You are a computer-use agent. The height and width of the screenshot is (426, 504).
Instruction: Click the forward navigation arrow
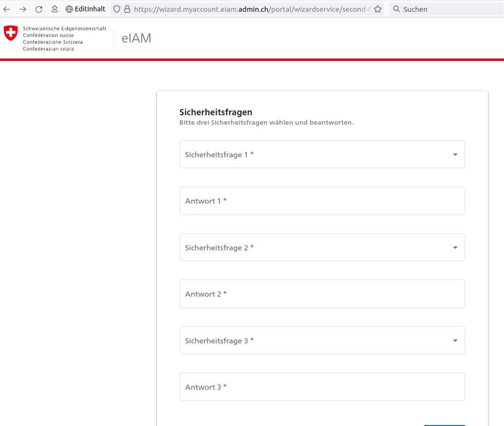pyautogui.click(x=23, y=9)
